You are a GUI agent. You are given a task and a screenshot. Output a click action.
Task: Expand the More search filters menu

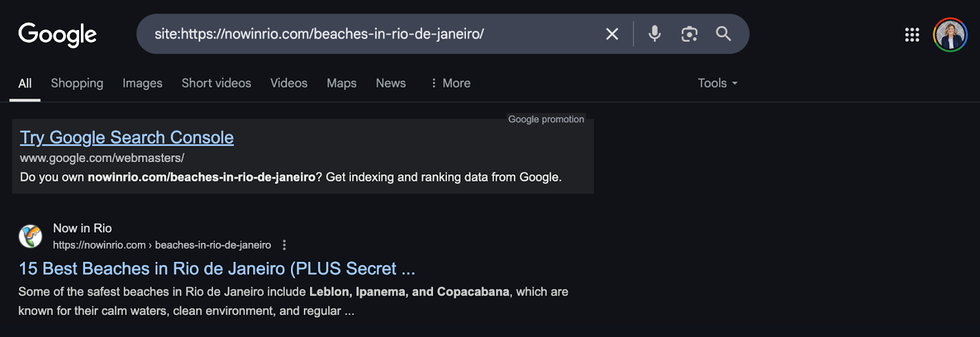point(451,83)
